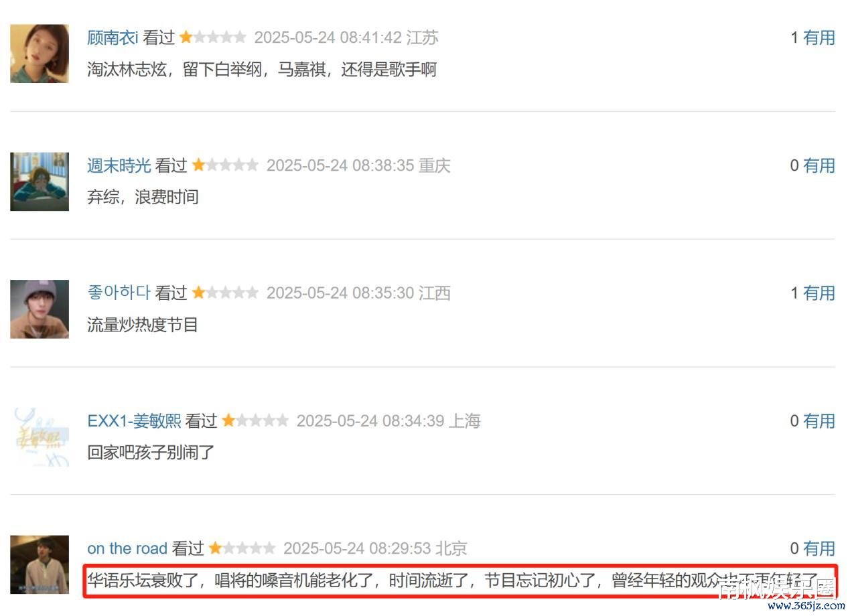Open on the road user profile

pyautogui.click(x=127, y=548)
